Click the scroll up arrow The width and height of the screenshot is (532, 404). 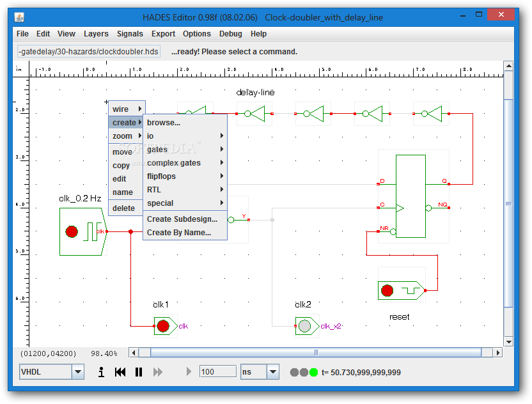(x=508, y=66)
